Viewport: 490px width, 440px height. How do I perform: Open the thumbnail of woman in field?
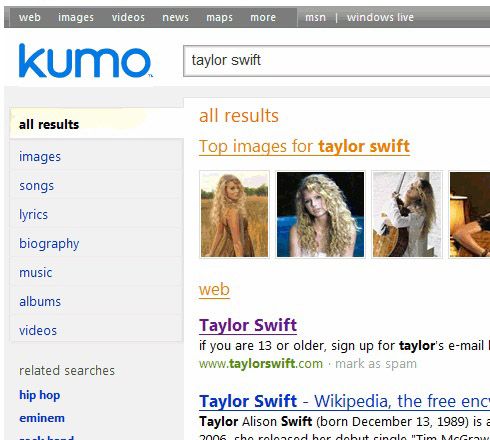click(x=234, y=214)
